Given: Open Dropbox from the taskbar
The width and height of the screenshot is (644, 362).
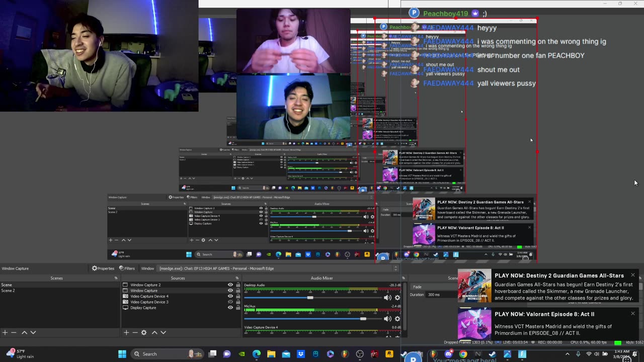Looking at the screenshot, I should pyautogui.click(x=301, y=354).
